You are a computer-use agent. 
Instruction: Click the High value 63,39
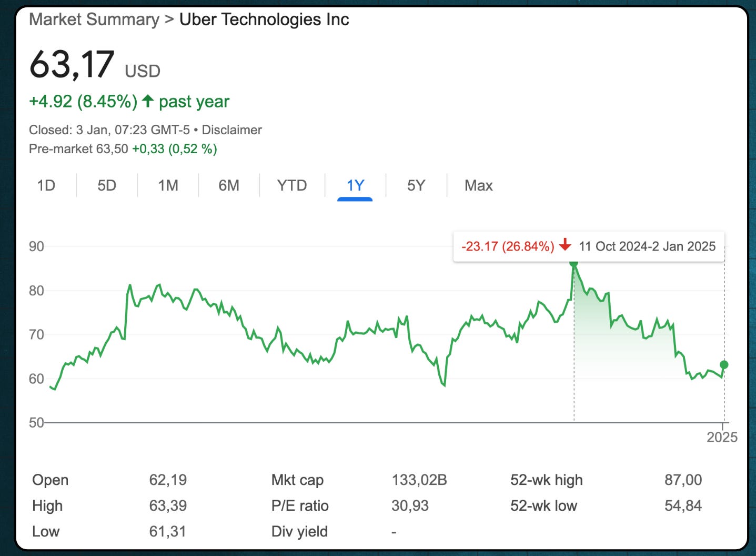(168, 505)
